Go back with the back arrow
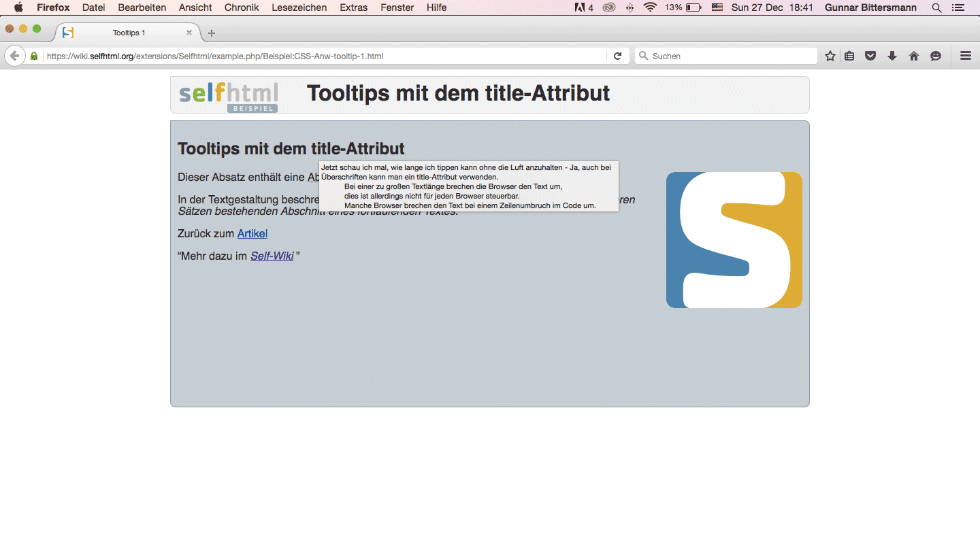 click(x=14, y=56)
